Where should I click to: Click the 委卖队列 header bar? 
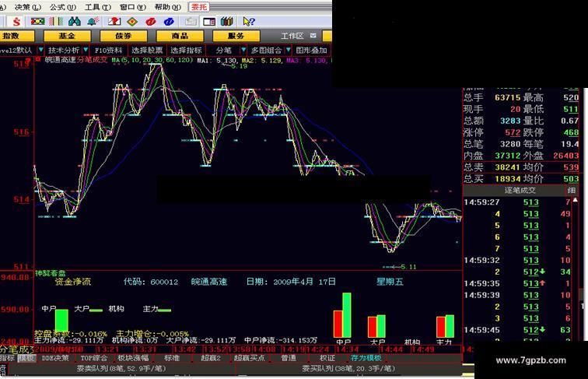point(121,368)
